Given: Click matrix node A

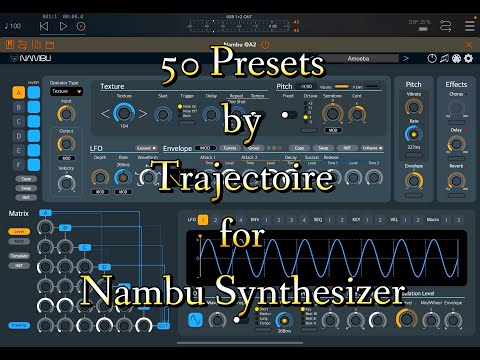Looking at the screenshot, I should point(45,213).
